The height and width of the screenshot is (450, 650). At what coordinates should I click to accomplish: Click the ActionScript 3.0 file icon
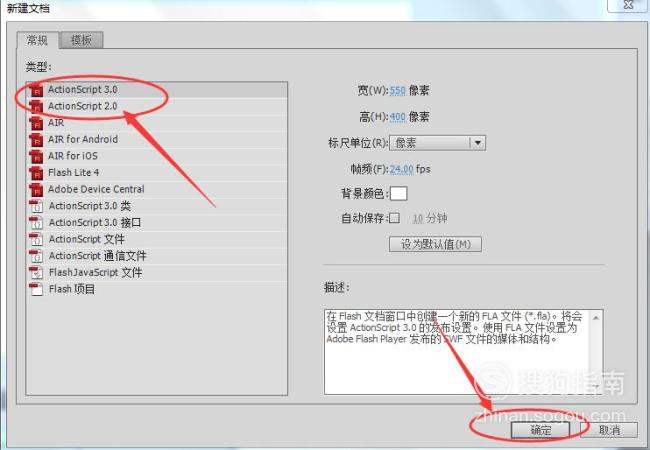36,90
